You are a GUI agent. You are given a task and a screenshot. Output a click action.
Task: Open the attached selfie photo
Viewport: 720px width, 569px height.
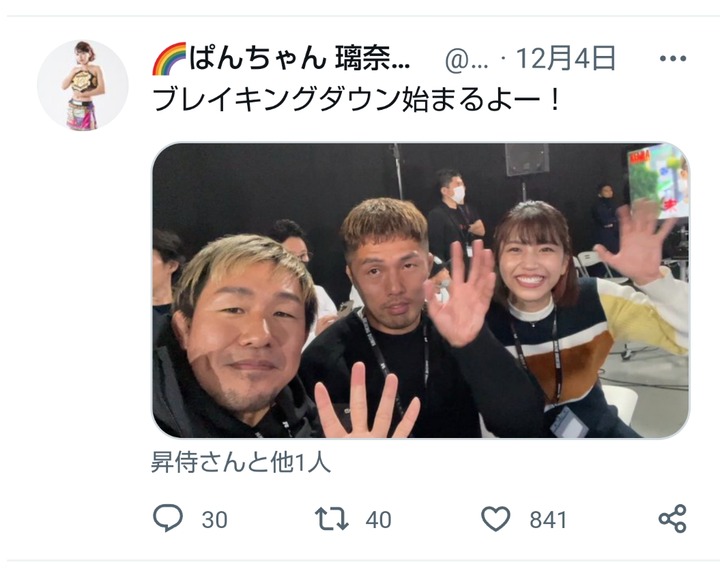[x=421, y=290]
